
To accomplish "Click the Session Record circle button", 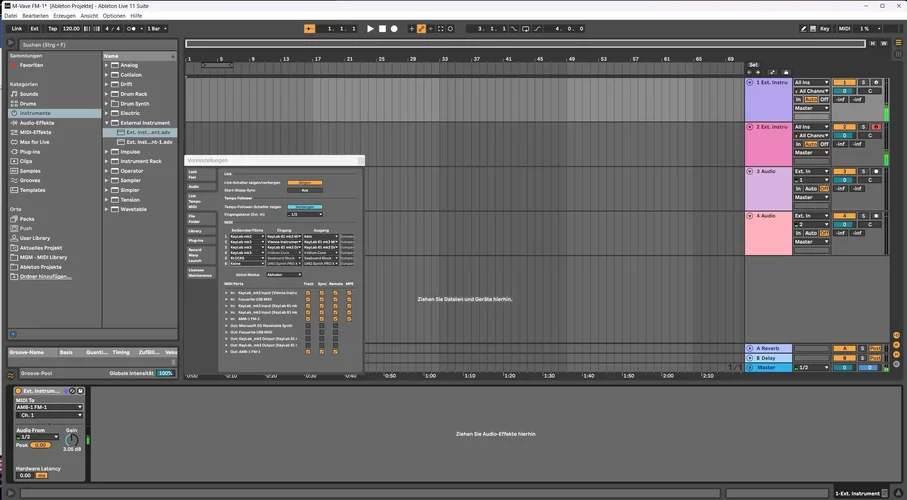I will click(x=450, y=28).
